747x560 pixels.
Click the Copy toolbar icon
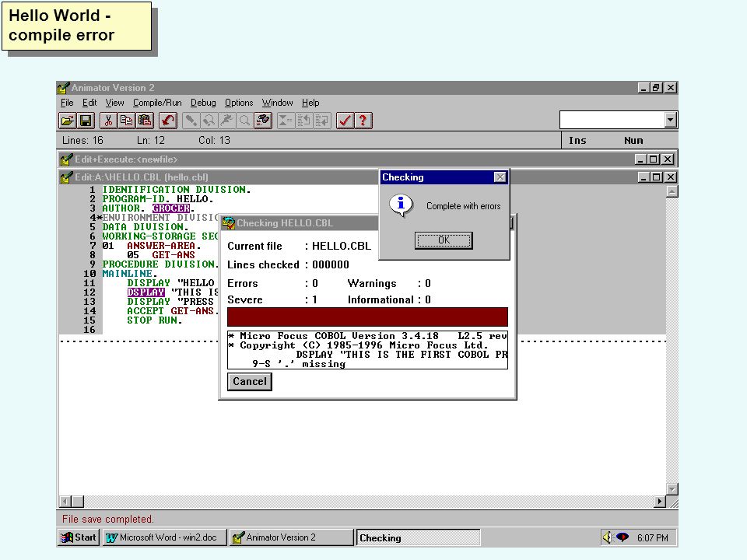tap(127, 121)
